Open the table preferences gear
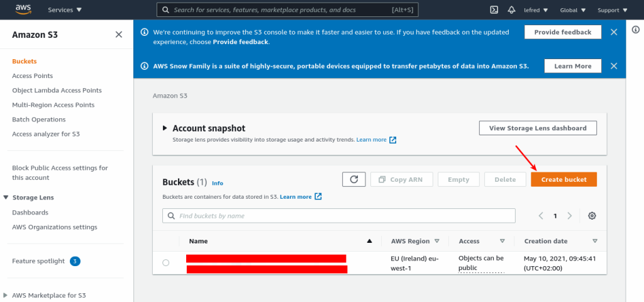Screen dimensions: 644x302 (592, 216)
